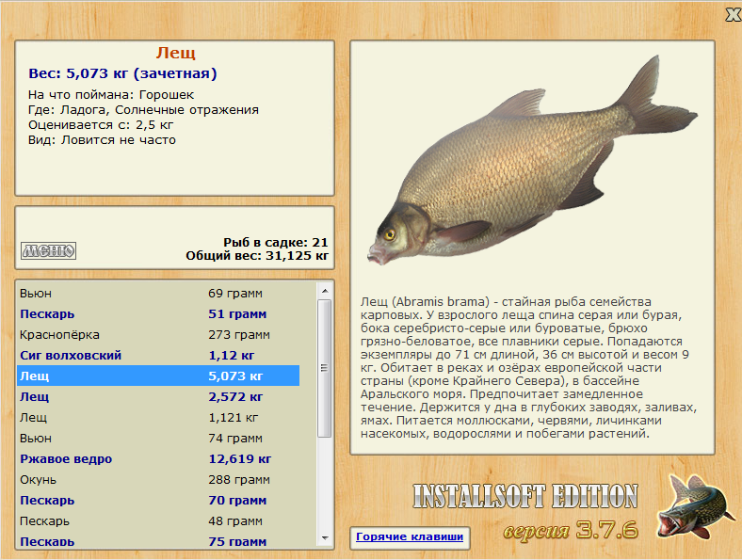This screenshot has width=742, height=560.
Task: Click the Abramis brama description paragraph
Action: point(528,367)
